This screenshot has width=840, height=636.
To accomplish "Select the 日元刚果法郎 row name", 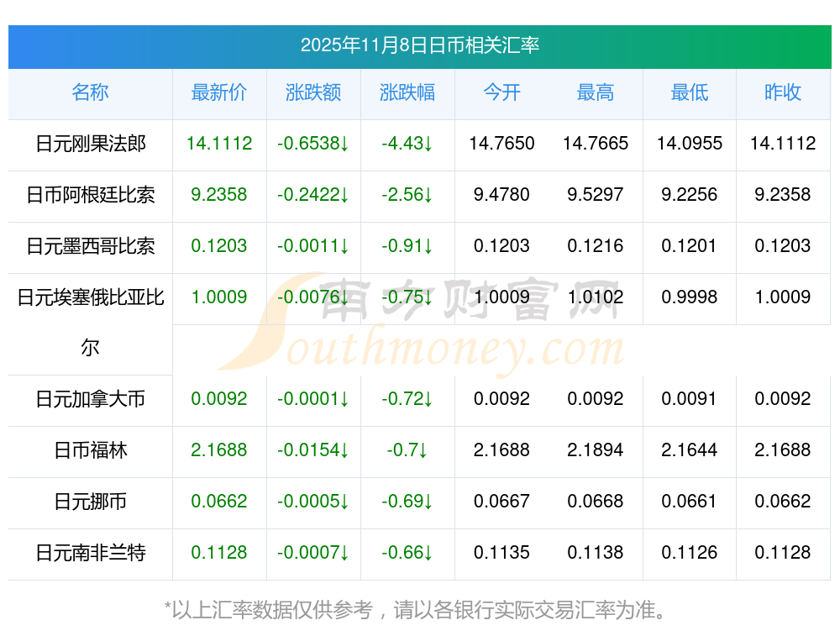I will coord(91,144).
